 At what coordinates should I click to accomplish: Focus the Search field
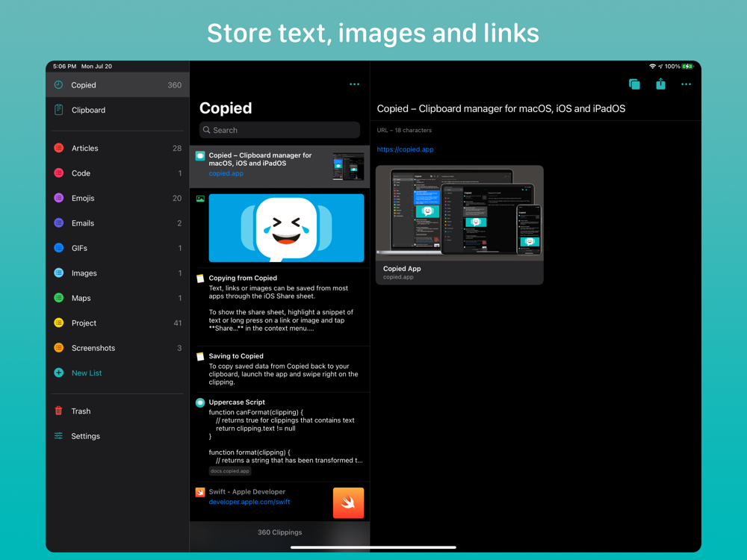(279, 130)
